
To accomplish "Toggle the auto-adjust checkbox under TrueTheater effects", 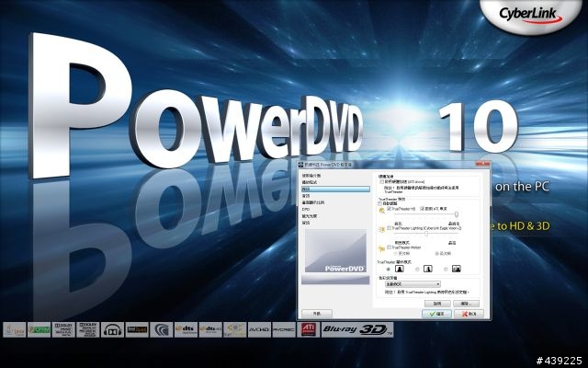I will (379, 203).
